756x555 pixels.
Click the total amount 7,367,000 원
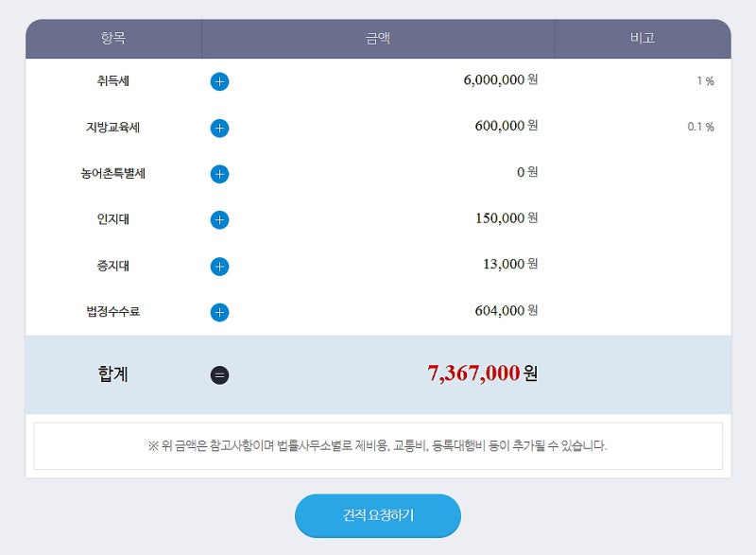pyautogui.click(x=482, y=373)
